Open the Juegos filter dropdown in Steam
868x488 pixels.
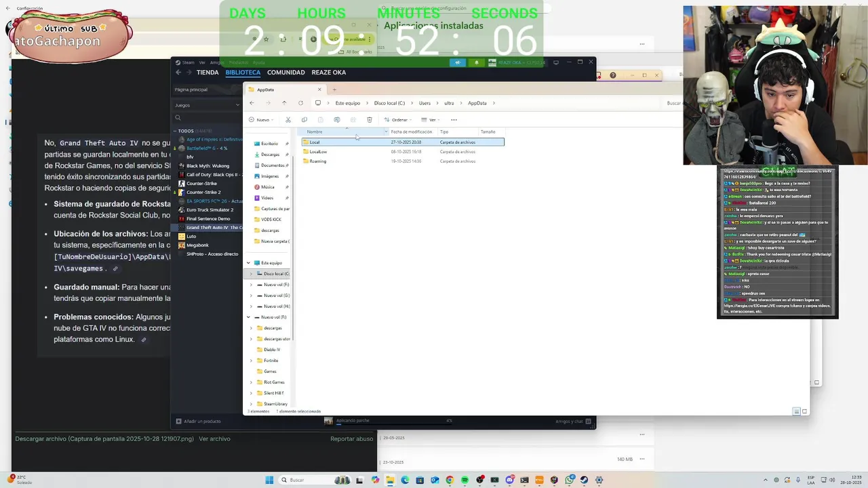coord(207,105)
